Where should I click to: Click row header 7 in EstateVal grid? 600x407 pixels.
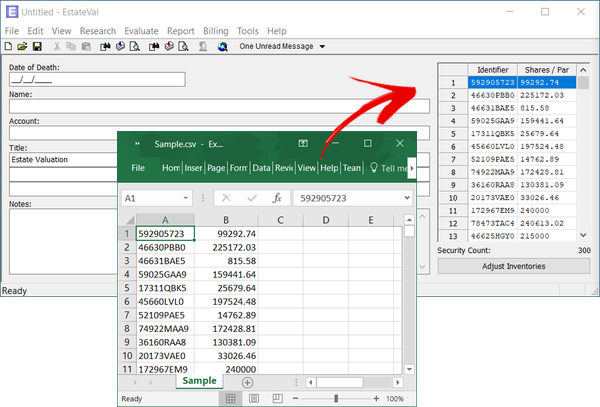[453, 160]
